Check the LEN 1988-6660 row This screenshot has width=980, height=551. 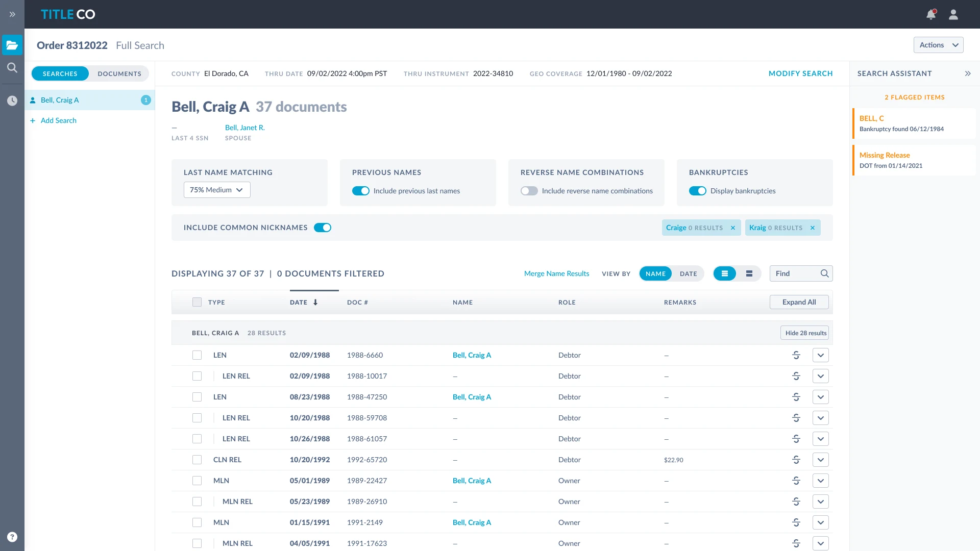(197, 355)
